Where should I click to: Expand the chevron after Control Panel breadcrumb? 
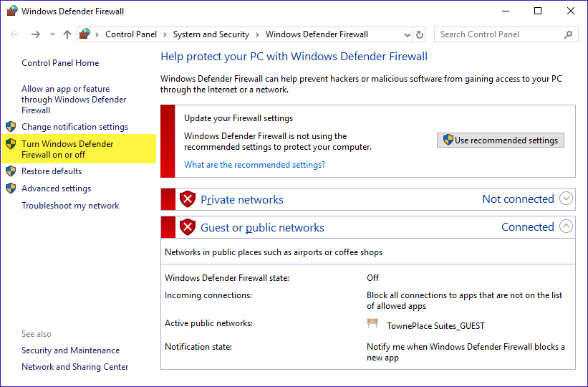[x=165, y=35]
